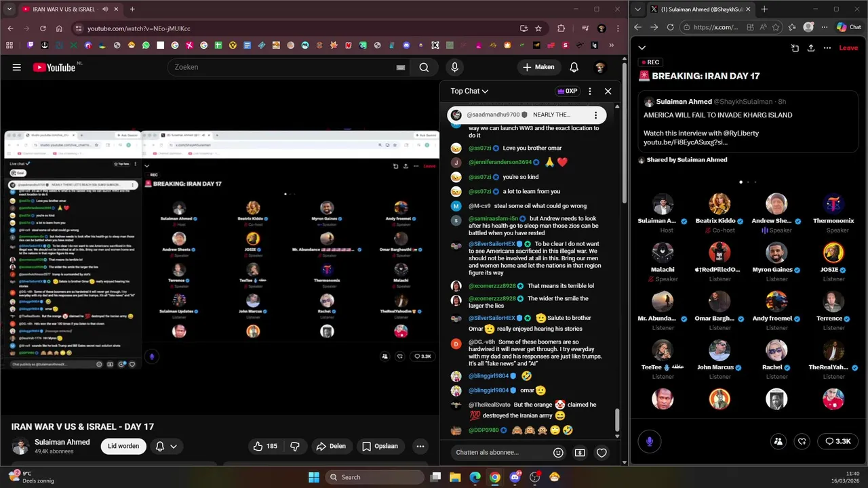
Task: Switch to the IRAN WAR V US & ISRAEL Chrome tab
Action: (64, 9)
